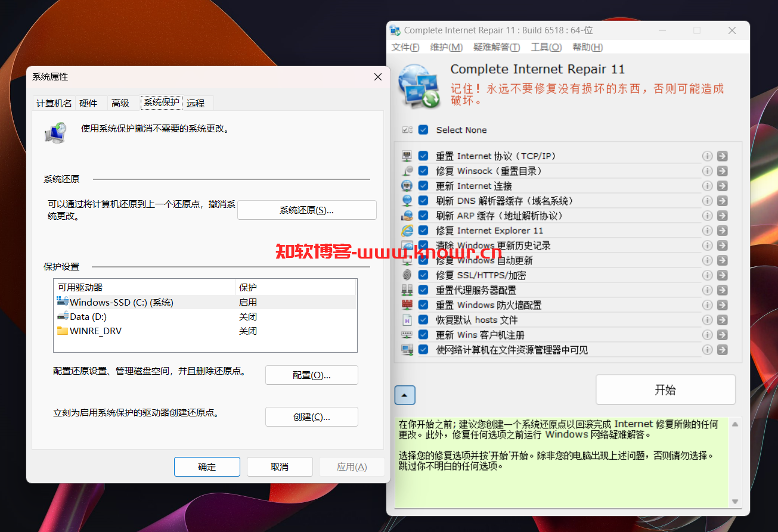
Task: Click arrow icon for 修复 SSL/HTTPS/加密 row
Action: click(x=722, y=275)
